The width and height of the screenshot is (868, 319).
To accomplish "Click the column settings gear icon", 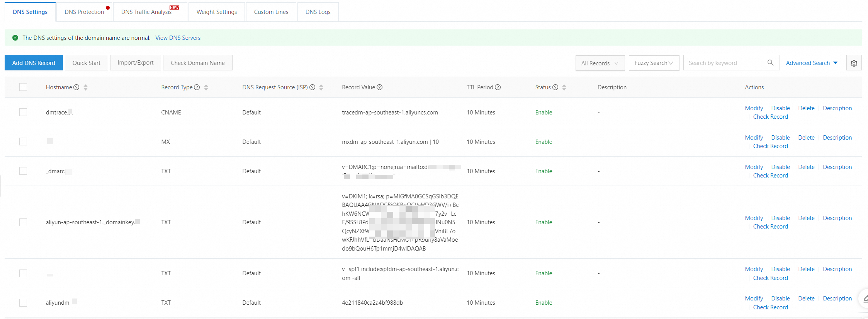I will point(854,63).
